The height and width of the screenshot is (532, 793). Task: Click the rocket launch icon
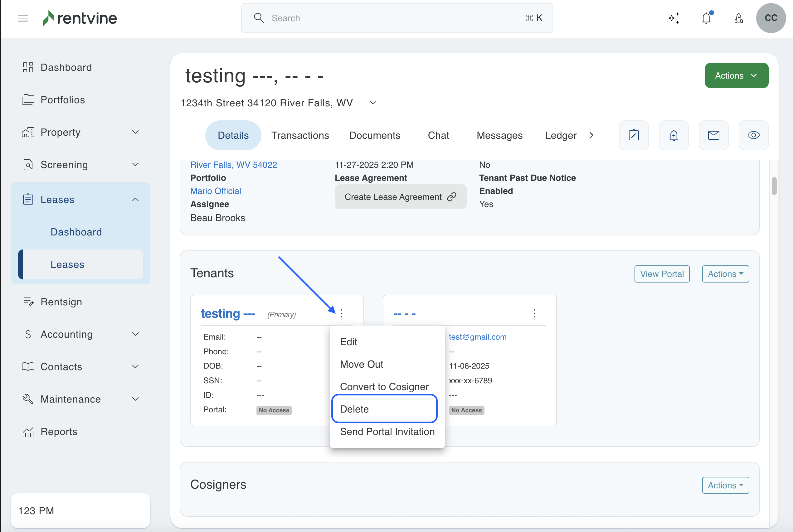pyautogui.click(x=738, y=18)
